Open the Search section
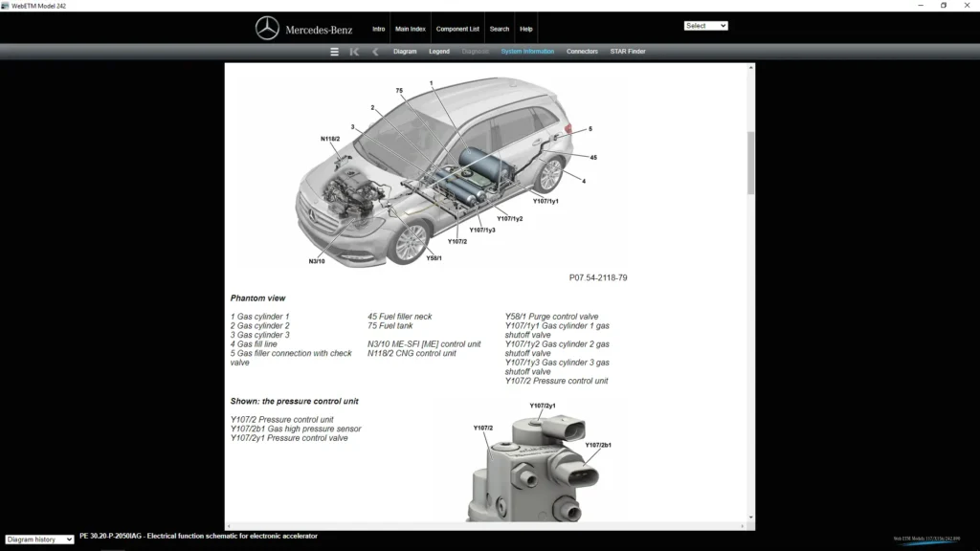The width and height of the screenshot is (980, 551). tap(499, 28)
